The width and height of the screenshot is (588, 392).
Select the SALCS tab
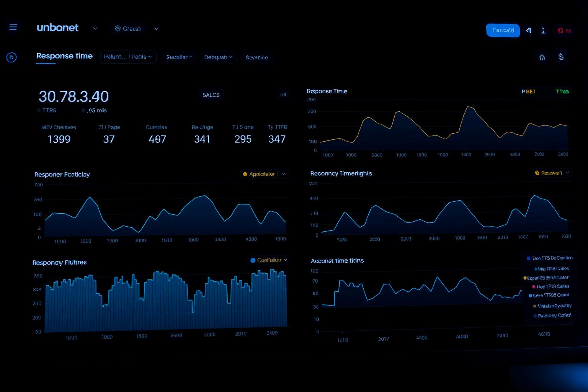click(211, 95)
